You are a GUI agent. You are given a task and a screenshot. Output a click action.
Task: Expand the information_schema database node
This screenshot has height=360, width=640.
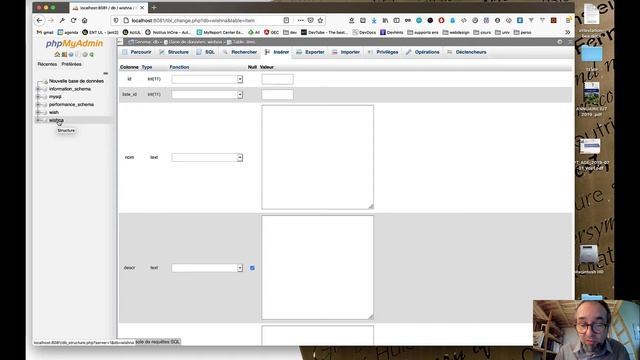point(38,89)
